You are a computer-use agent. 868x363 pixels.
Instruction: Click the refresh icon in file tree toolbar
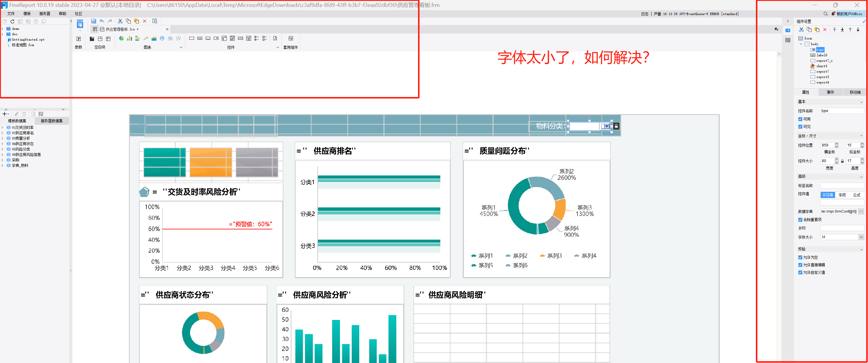click(12, 21)
